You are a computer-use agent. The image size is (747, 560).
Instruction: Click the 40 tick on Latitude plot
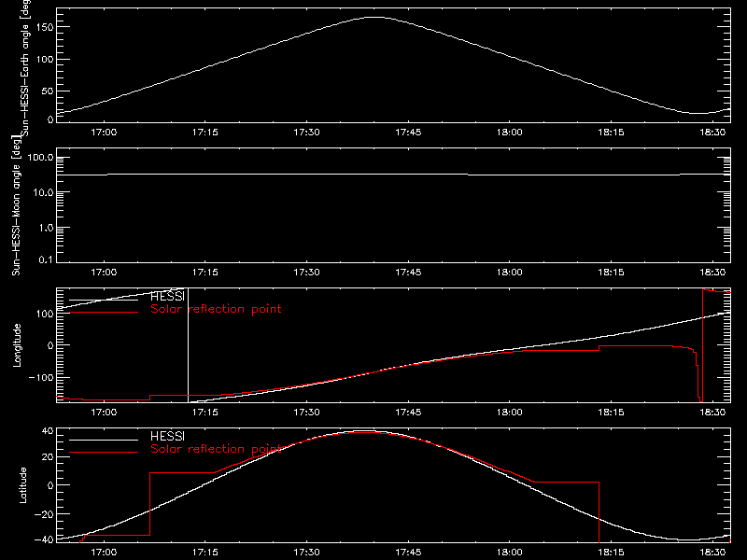(49, 431)
